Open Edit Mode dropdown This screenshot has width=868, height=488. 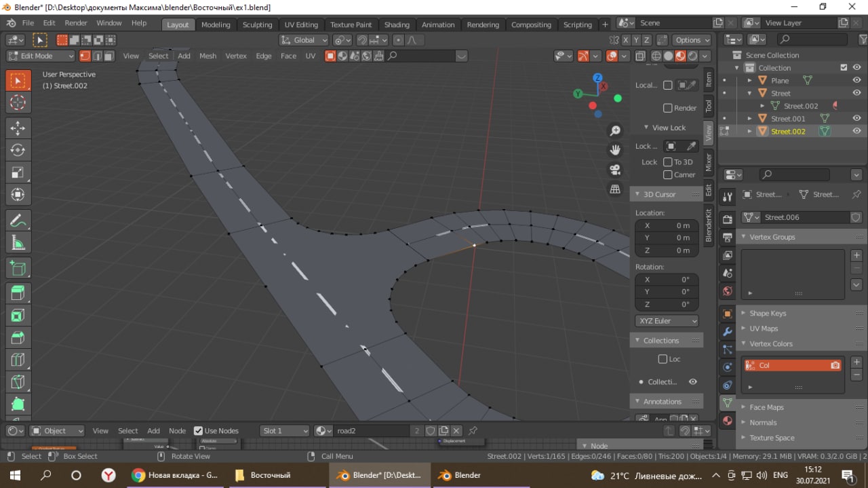pyautogui.click(x=41, y=56)
